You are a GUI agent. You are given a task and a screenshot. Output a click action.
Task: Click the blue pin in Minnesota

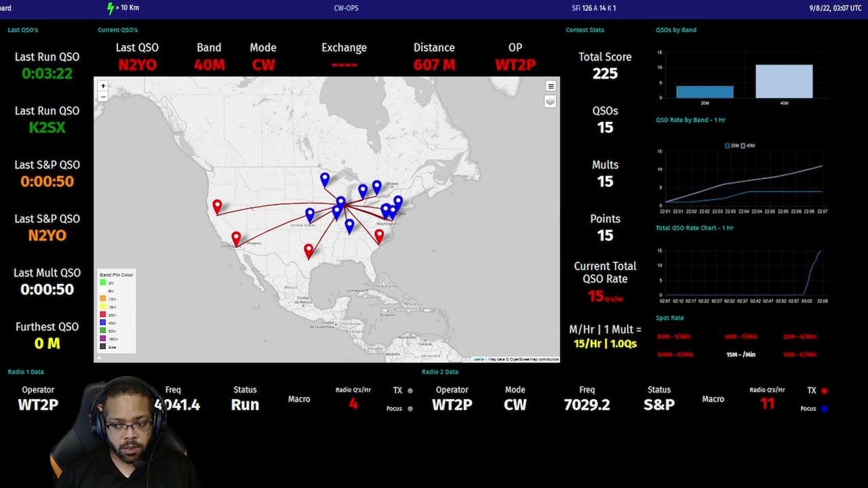click(x=325, y=179)
